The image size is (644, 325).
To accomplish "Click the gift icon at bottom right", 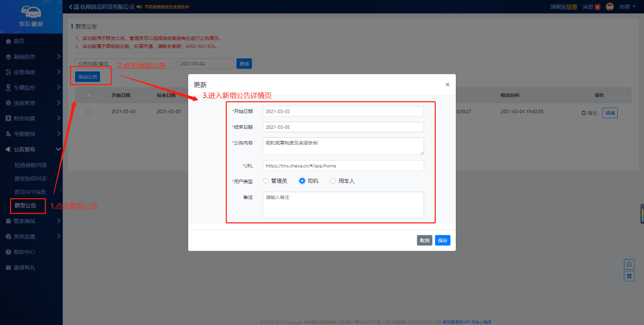I will coord(629,276).
